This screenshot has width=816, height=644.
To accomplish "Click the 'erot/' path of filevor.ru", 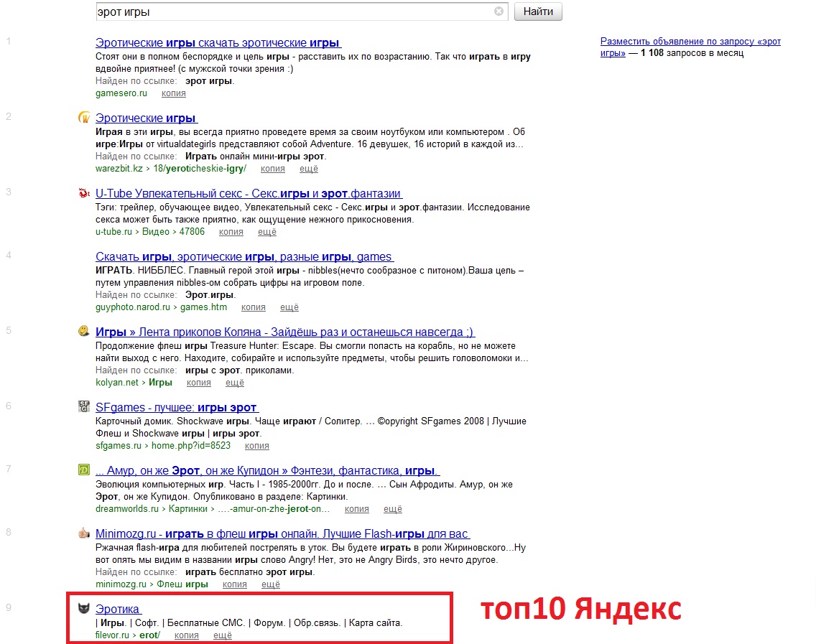I will point(150,635).
